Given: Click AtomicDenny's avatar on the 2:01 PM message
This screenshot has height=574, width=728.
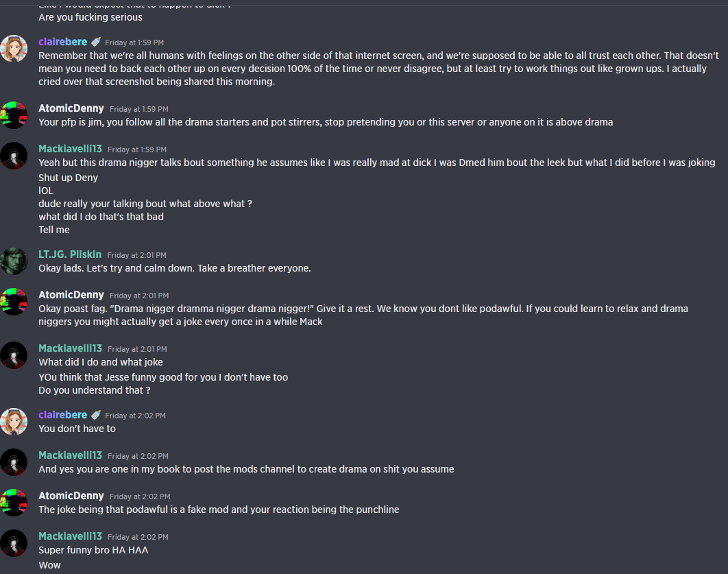Looking at the screenshot, I should click(14, 302).
